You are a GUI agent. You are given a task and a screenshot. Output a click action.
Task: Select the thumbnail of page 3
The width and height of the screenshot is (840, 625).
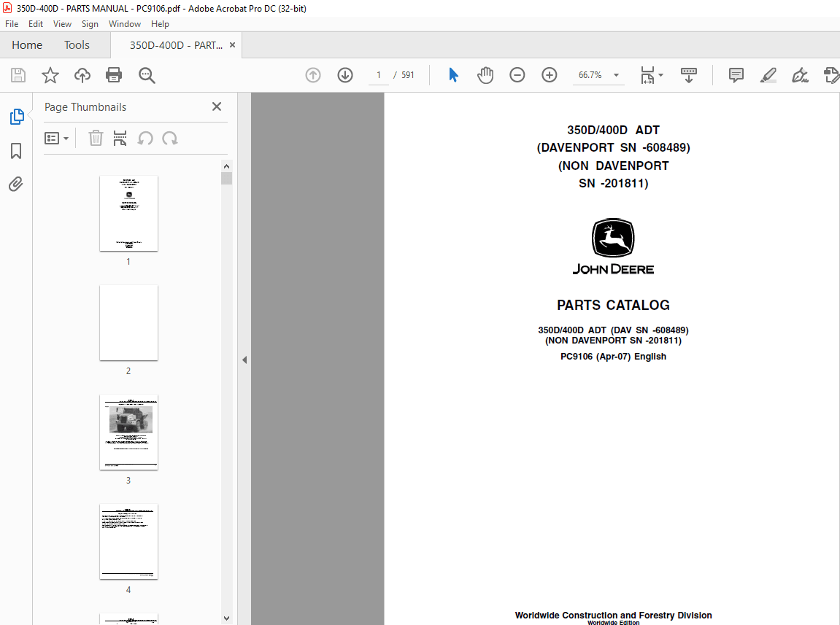[x=128, y=432]
